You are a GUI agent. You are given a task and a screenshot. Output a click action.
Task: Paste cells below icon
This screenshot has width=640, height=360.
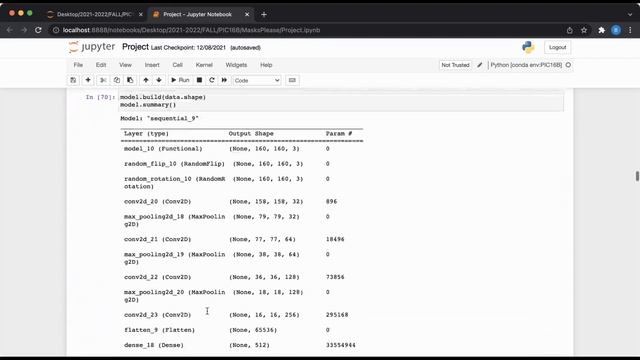coord(130,80)
